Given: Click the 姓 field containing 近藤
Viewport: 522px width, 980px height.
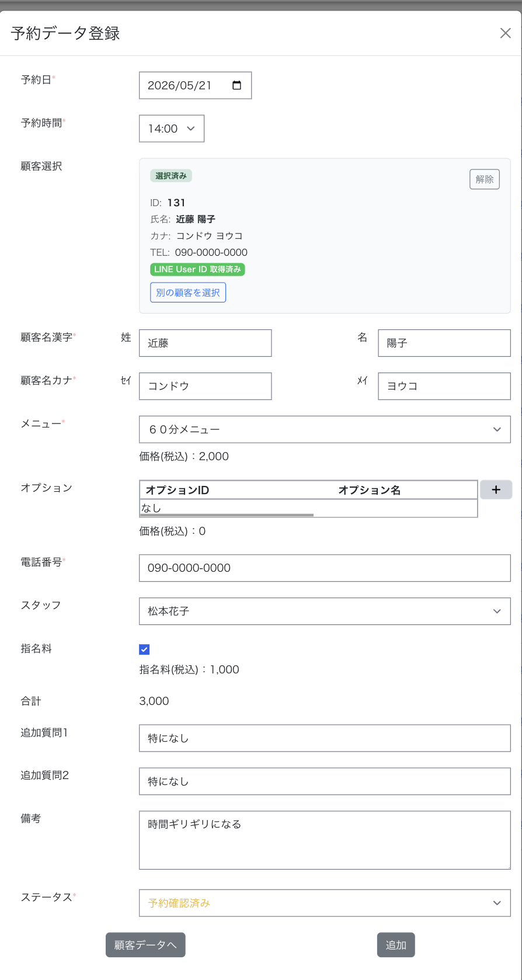Looking at the screenshot, I should (x=205, y=343).
